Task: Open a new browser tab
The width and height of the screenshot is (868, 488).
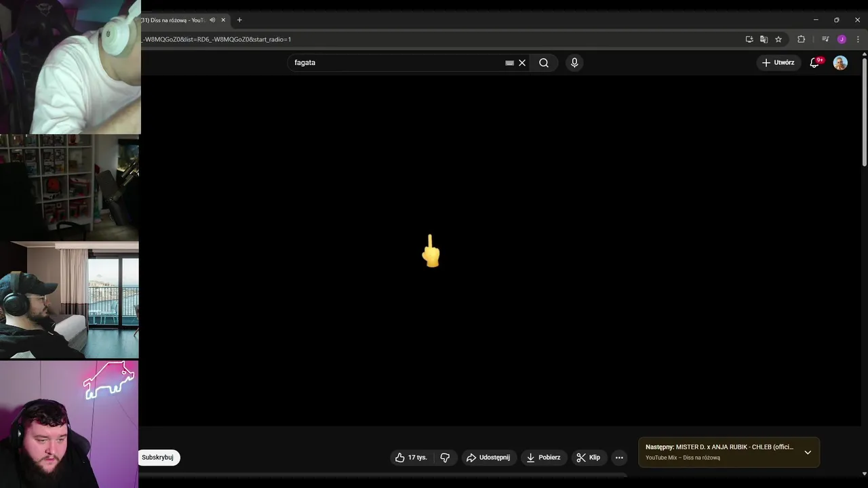Action: click(x=239, y=20)
